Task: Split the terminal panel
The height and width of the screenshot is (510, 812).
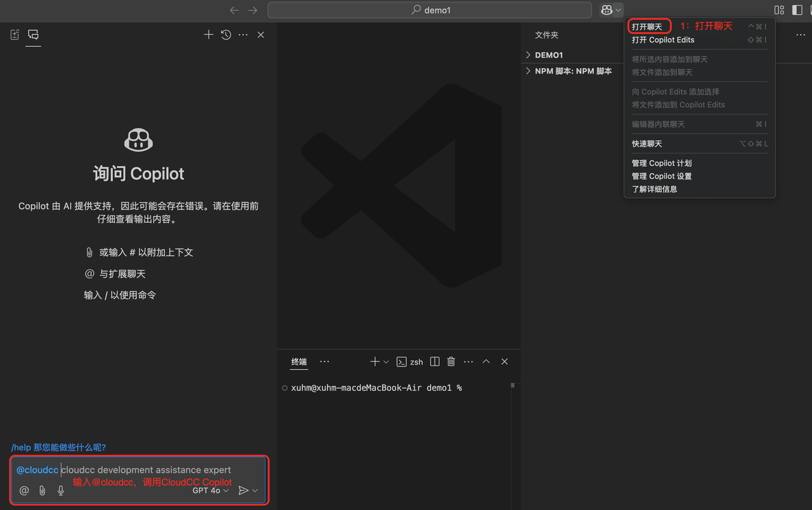Action: pos(435,362)
